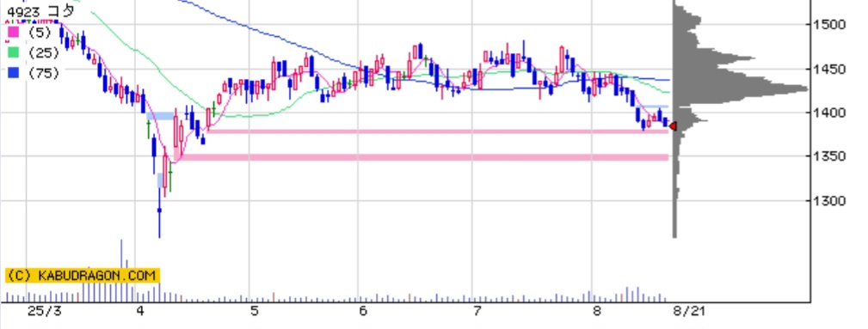Click the 1500 price axis label
This screenshot has width=868, height=329.
tap(829, 24)
